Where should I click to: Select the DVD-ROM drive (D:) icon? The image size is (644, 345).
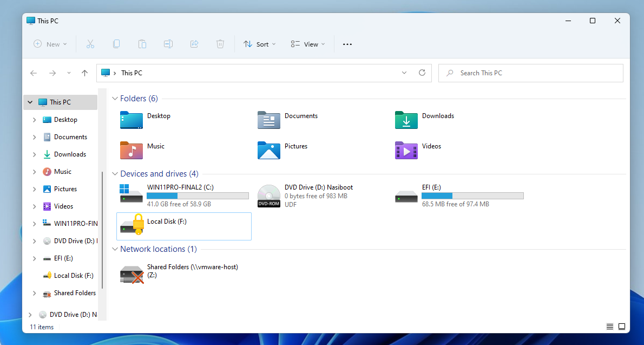coord(269,196)
